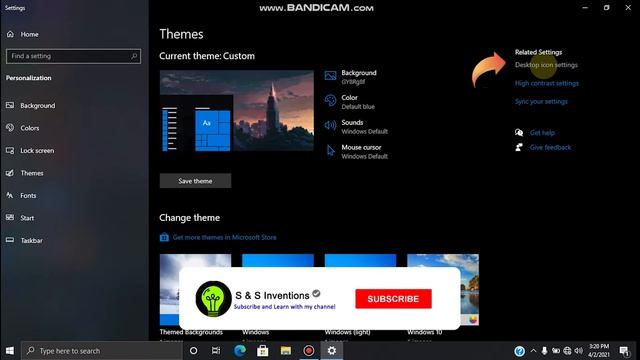Viewport: 640px width, 360px height.
Task: Open the Action Center notifications icon
Action: (624, 351)
